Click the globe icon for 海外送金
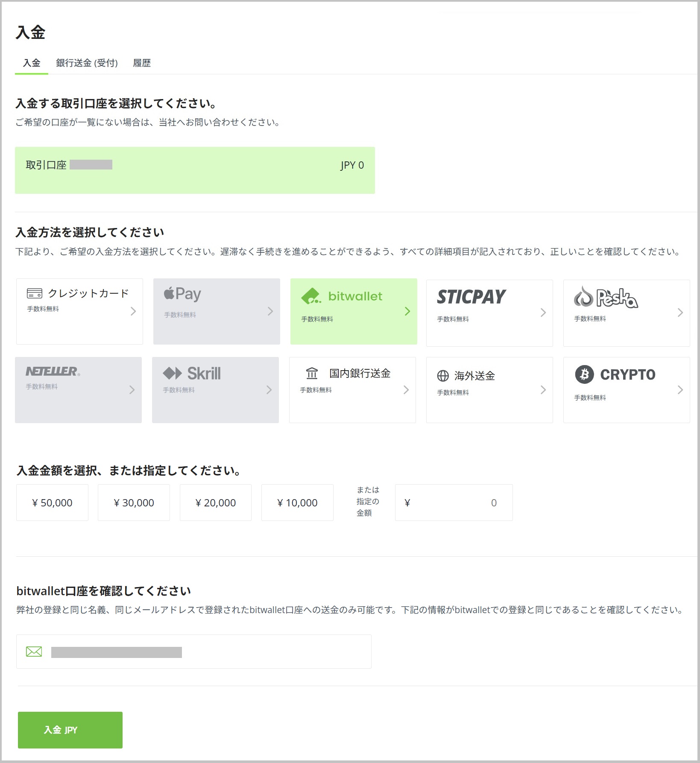 click(x=443, y=376)
